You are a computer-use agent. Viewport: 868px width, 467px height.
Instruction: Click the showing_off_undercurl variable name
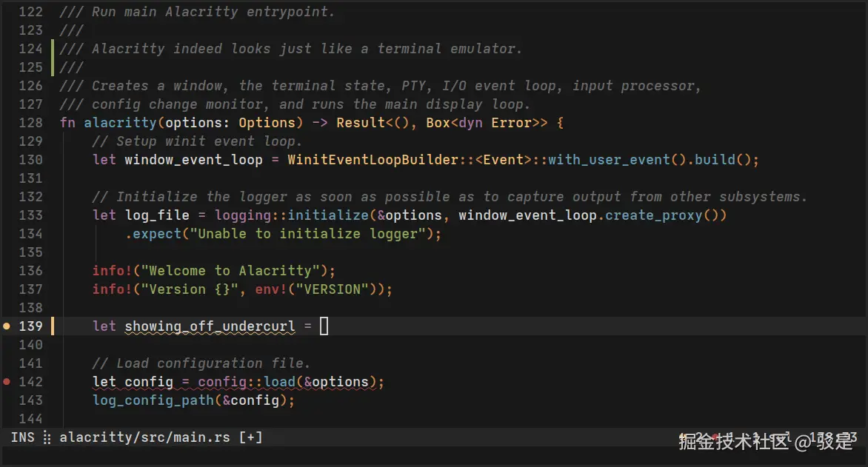[210, 326]
